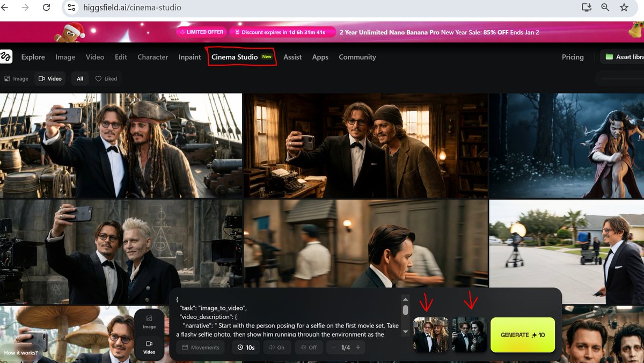Open the browser zoom magnifier icon
Screen dimensions: 644x363
pyautogui.click(x=605, y=8)
